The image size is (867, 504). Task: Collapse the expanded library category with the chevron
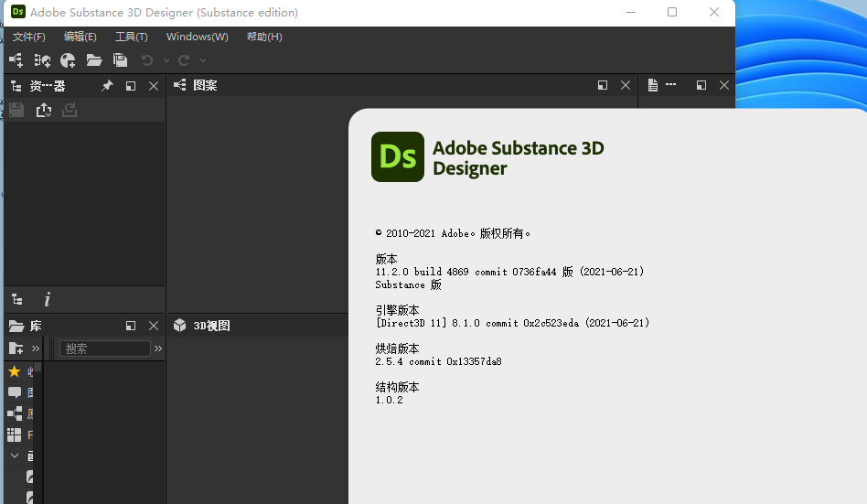[15, 456]
